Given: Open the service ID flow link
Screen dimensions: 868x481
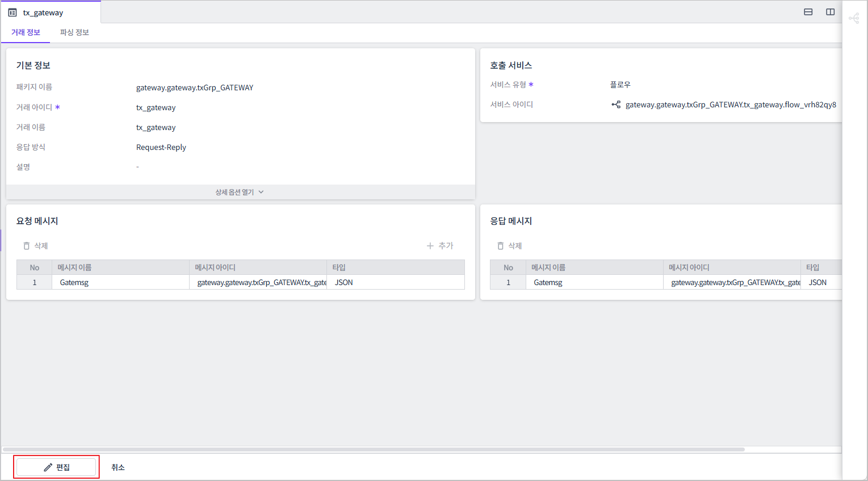Looking at the screenshot, I should click(731, 104).
